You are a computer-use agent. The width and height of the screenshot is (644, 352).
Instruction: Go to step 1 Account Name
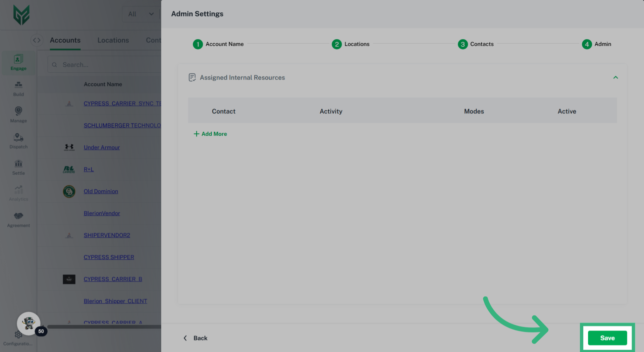point(218,44)
